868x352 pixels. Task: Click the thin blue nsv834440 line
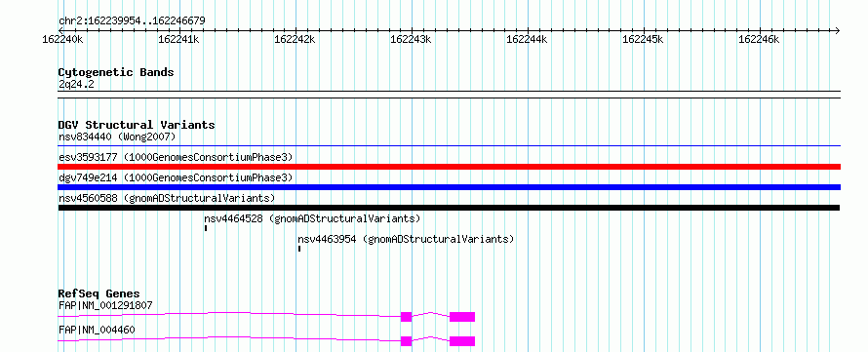click(x=449, y=146)
